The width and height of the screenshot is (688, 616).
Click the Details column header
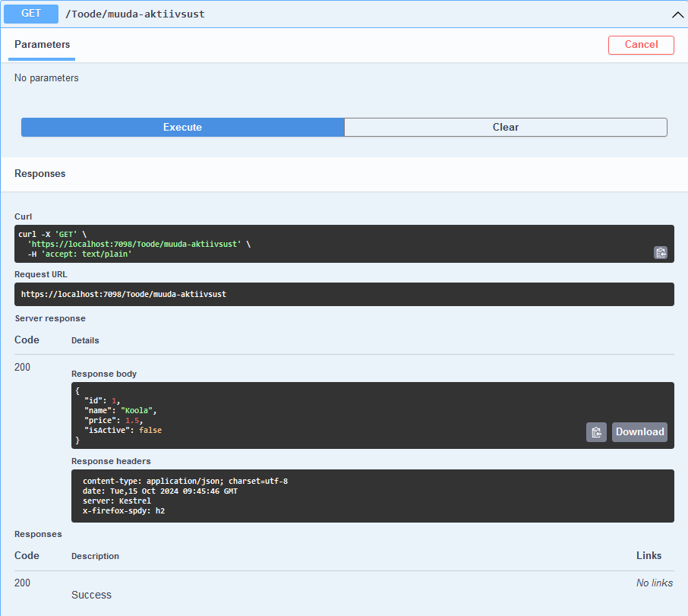85,340
